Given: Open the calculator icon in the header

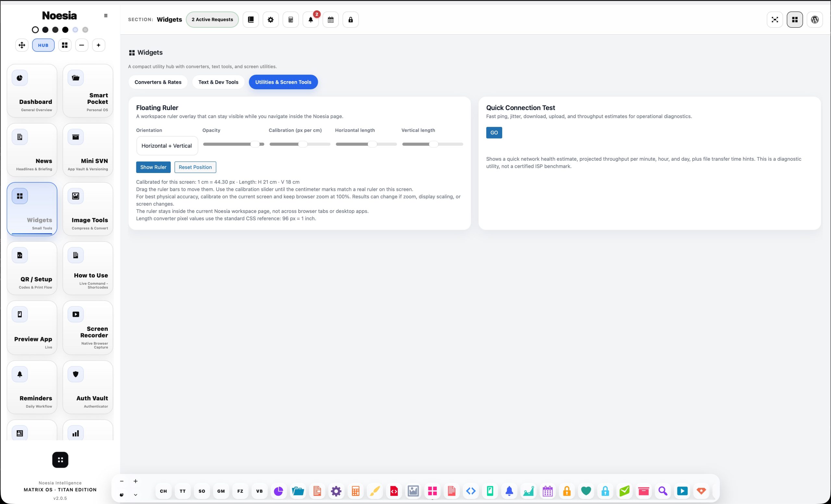Looking at the screenshot, I should [x=291, y=19].
